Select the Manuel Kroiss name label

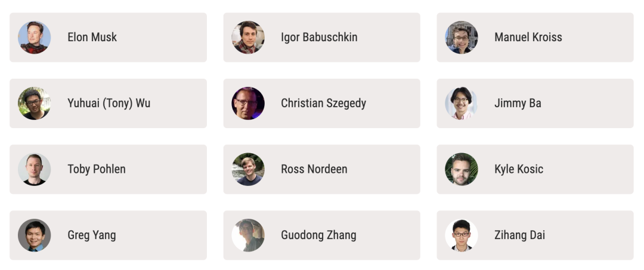click(x=528, y=38)
